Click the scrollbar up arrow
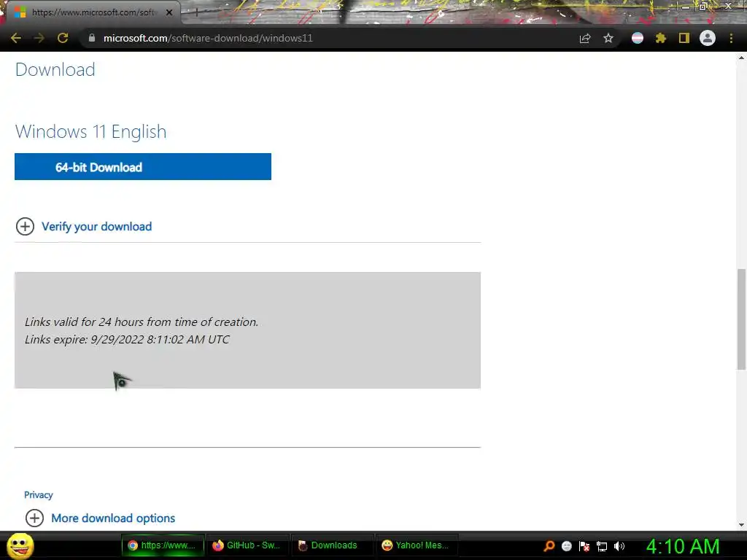Screen dimensions: 747x560 pos(741,58)
